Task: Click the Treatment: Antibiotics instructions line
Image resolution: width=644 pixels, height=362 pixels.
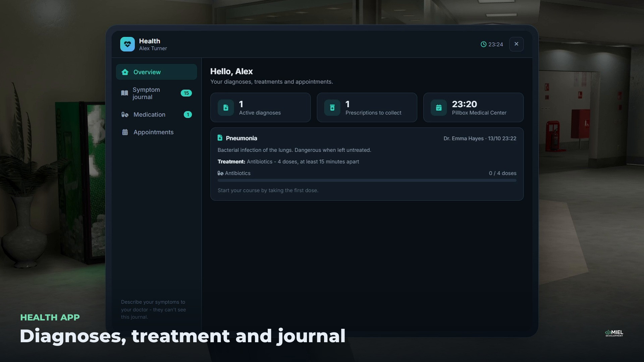Action: click(288, 162)
